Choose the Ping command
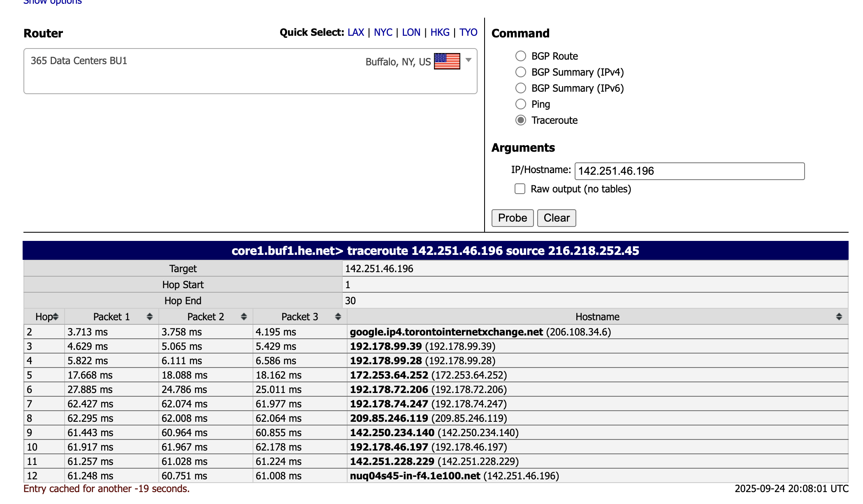The width and height of the screenshot is (863, 504). coord(521,104)
